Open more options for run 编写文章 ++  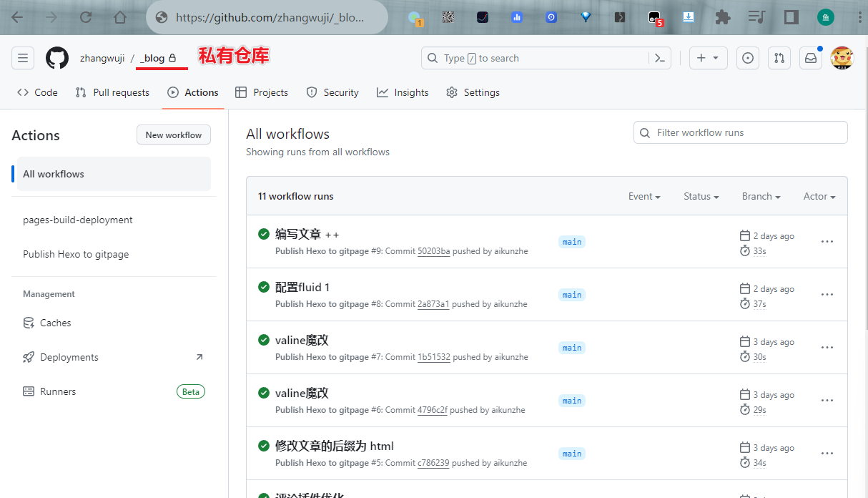point(827,242)
